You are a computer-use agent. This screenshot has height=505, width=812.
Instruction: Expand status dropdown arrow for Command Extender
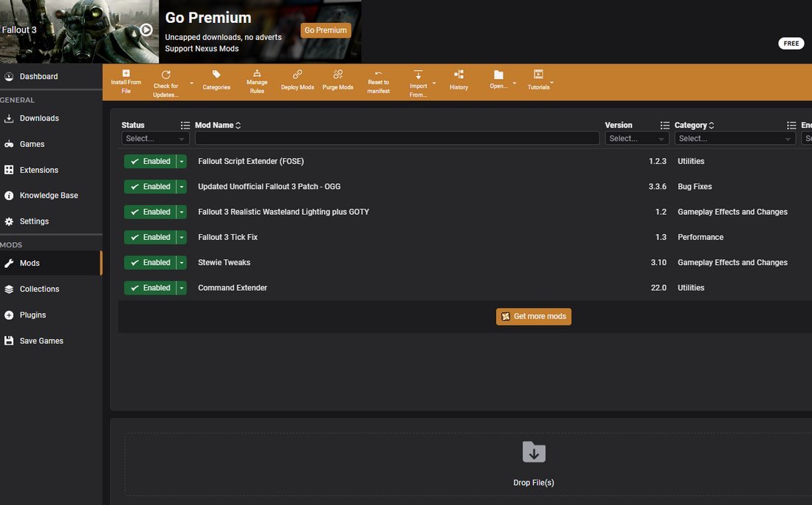tap(182, 288)
